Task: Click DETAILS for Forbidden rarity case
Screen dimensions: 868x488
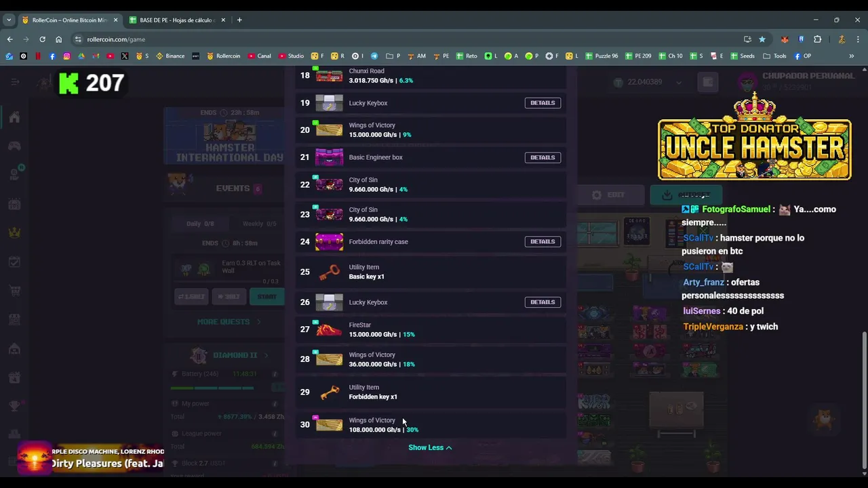Action: [542, 241]
